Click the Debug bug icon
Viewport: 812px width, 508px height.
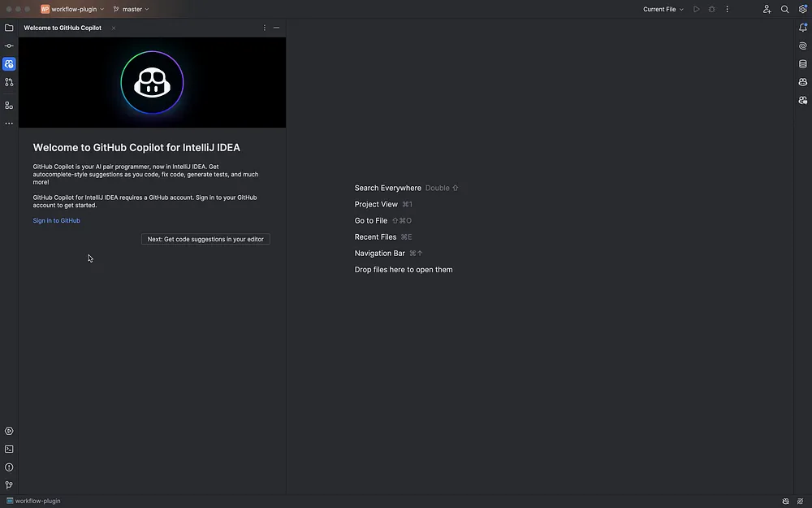(x=711, y=9)
